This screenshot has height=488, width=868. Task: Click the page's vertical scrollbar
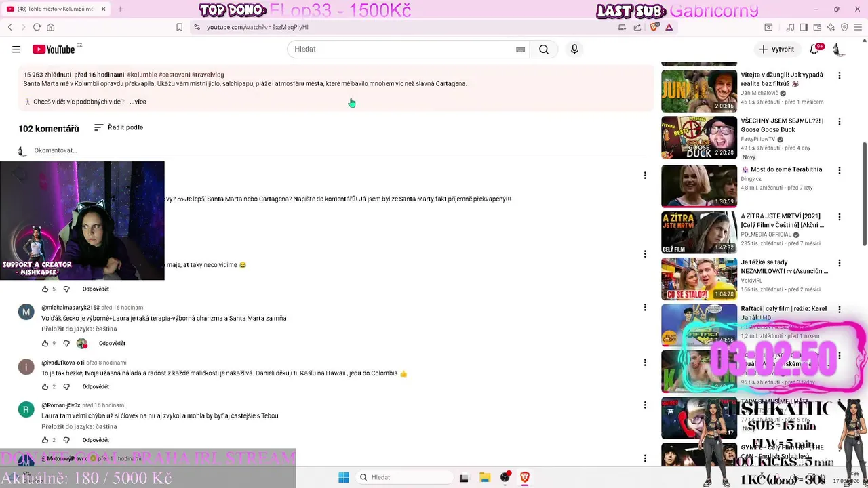pyautogui.click(x=864, y=194)
